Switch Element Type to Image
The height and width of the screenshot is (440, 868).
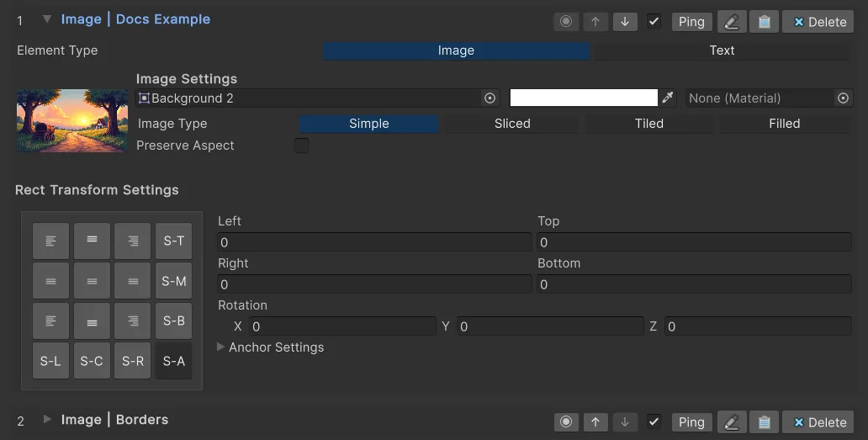[456, 50]
